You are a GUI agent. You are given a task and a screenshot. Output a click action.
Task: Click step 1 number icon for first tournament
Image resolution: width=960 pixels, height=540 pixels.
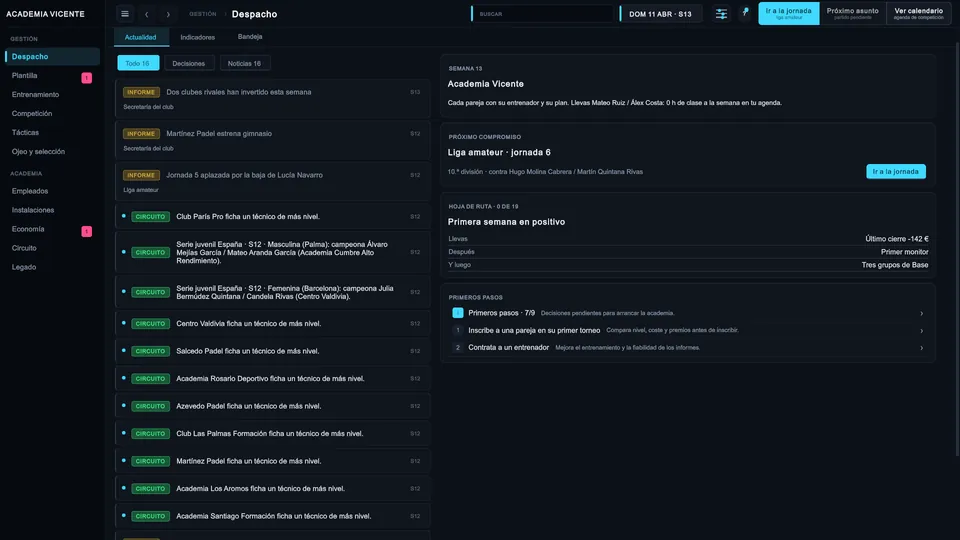(457, 330)
